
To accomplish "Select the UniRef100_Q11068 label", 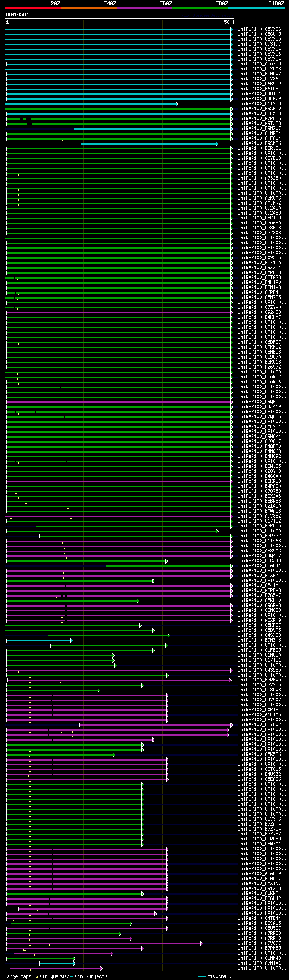I will pyautogui.click(x=259, y=541).
